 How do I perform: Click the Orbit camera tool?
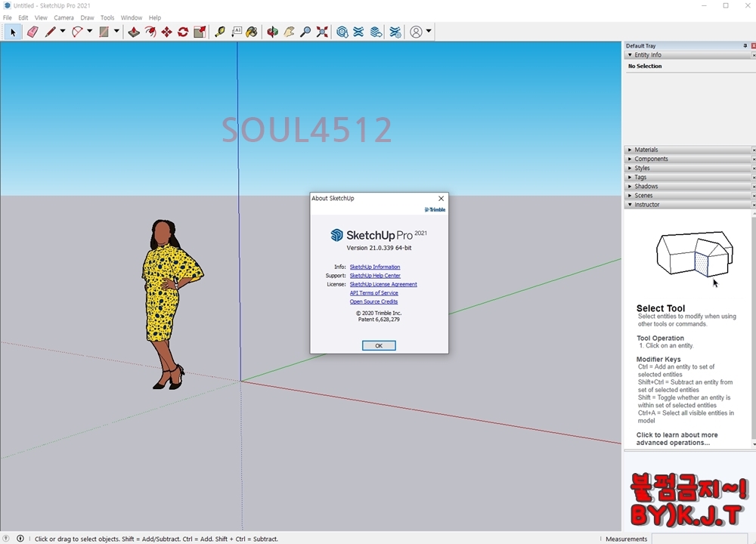point(272,32)
